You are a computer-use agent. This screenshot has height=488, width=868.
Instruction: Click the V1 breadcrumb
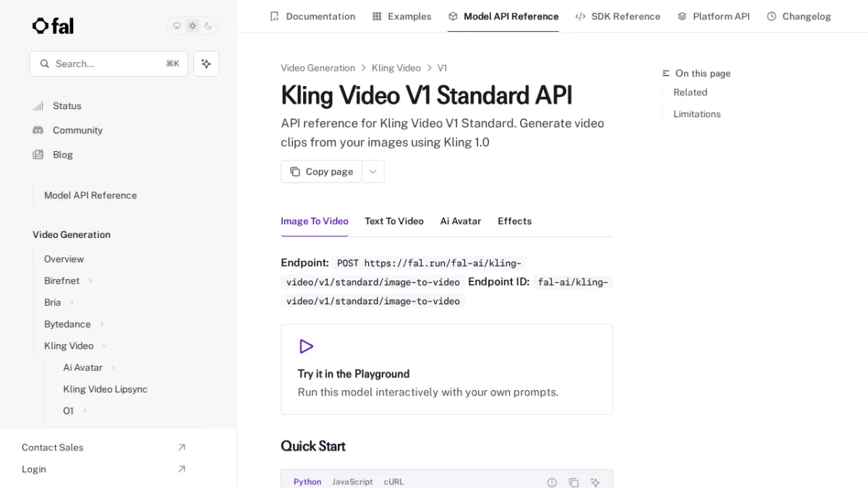click(x=442, y=68)
